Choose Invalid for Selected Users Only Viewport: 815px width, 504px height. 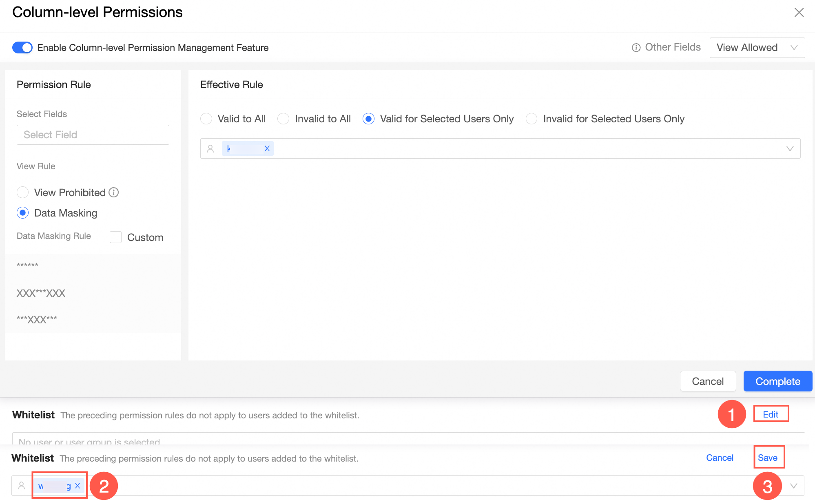532,119
